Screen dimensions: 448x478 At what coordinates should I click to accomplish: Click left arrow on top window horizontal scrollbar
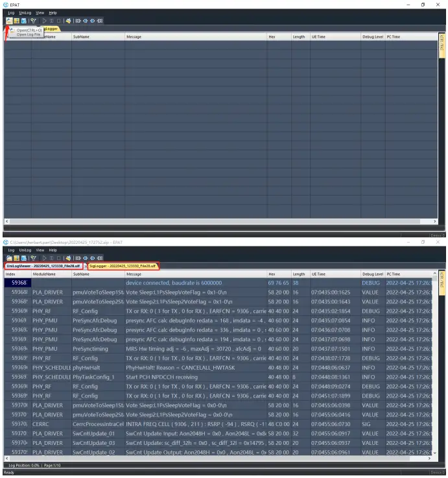click(6, 221)
